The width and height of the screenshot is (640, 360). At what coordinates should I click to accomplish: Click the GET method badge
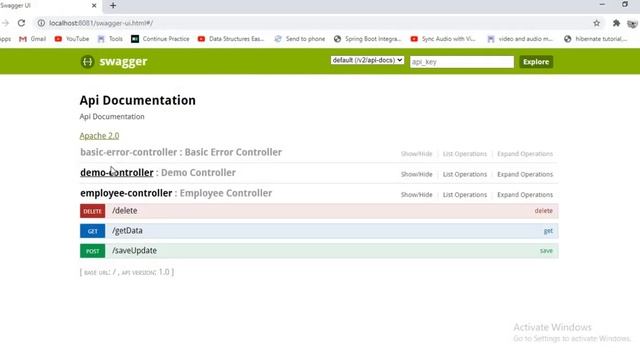coord(93,231)
